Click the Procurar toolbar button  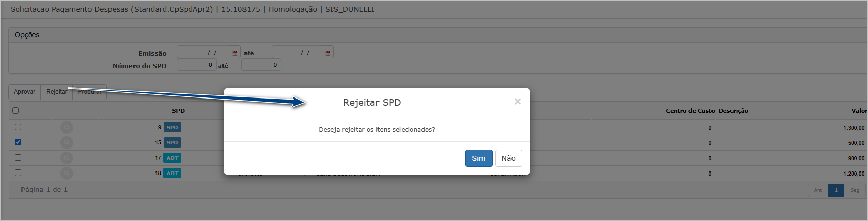tap(90, 92)
